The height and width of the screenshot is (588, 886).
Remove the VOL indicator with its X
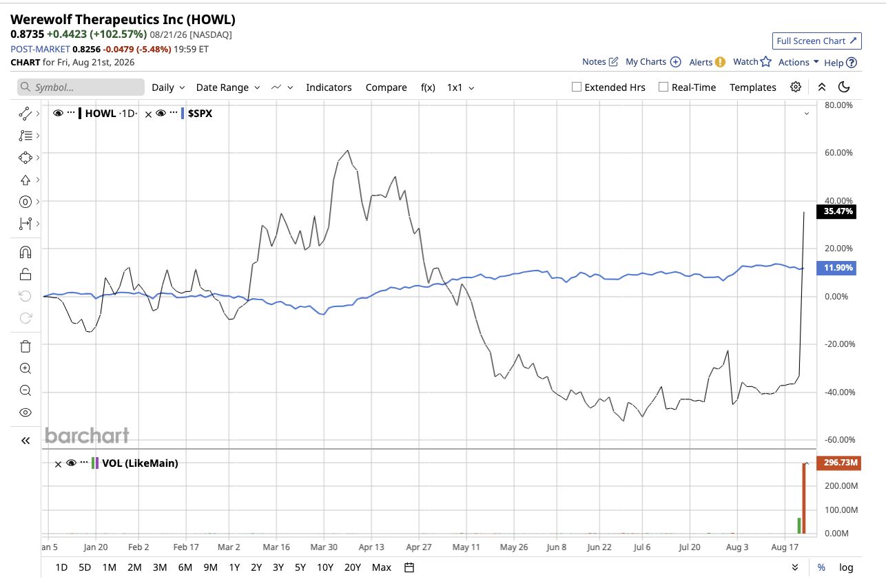[59, 463]
